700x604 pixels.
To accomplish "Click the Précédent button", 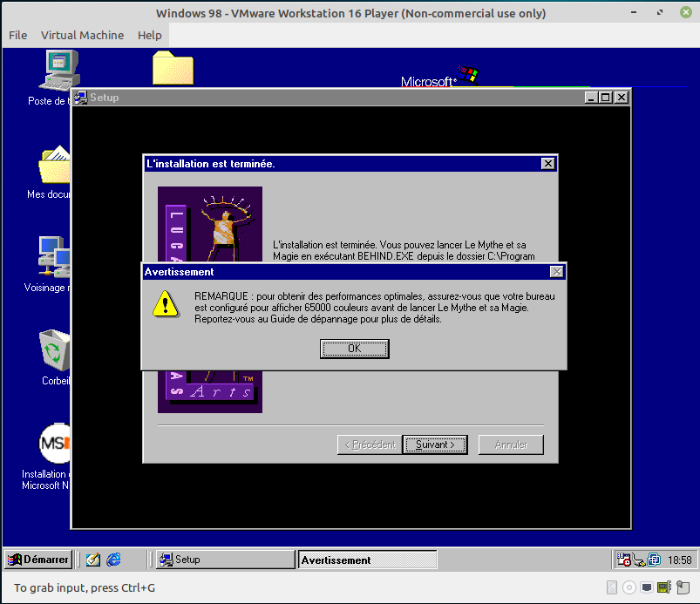I will point(370,445).
